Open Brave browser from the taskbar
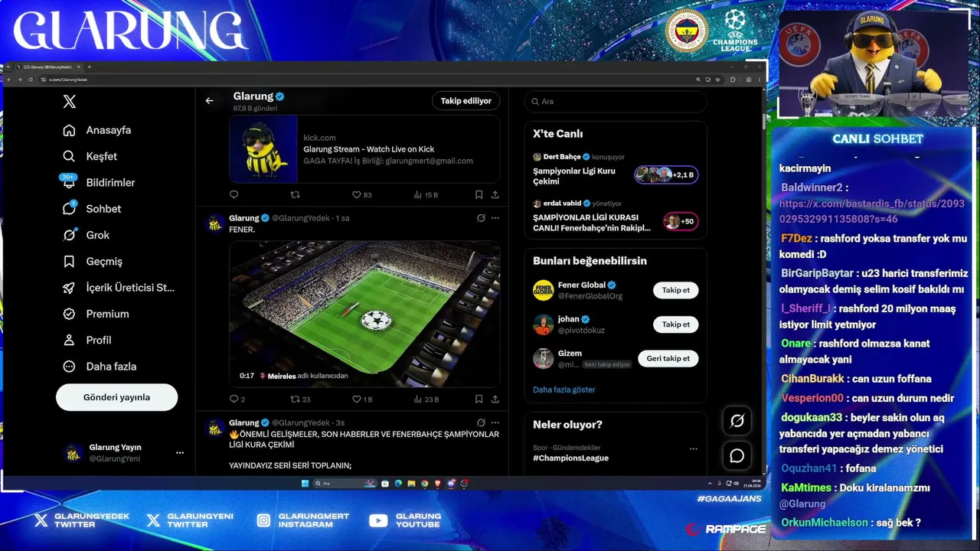This screenshot has width=980, height=551. point(438,484)
